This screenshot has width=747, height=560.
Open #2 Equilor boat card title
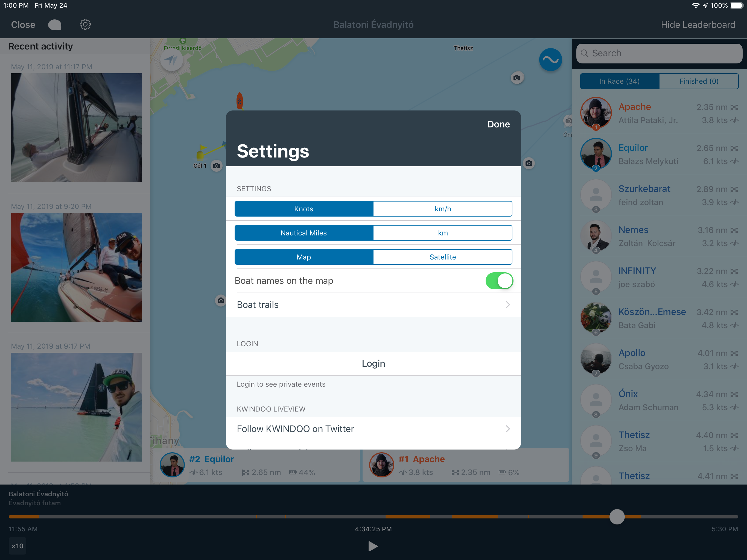(211, 459)
